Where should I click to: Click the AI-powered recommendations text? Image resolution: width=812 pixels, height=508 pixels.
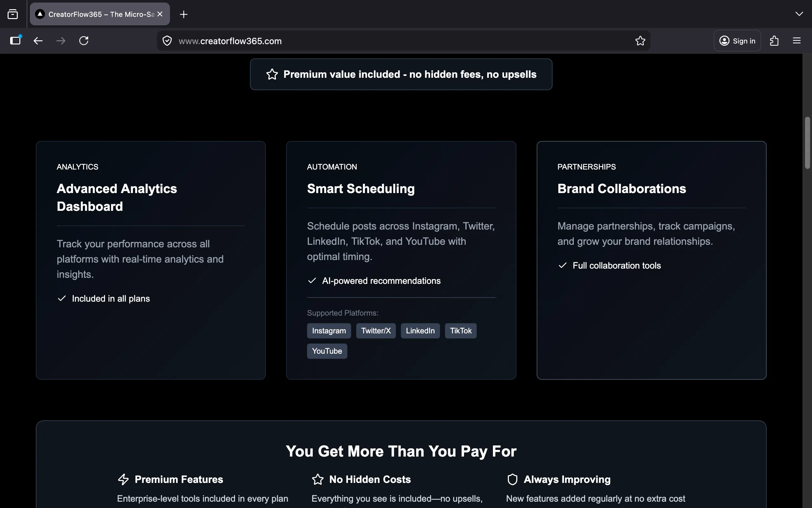(x=381, y=281)
